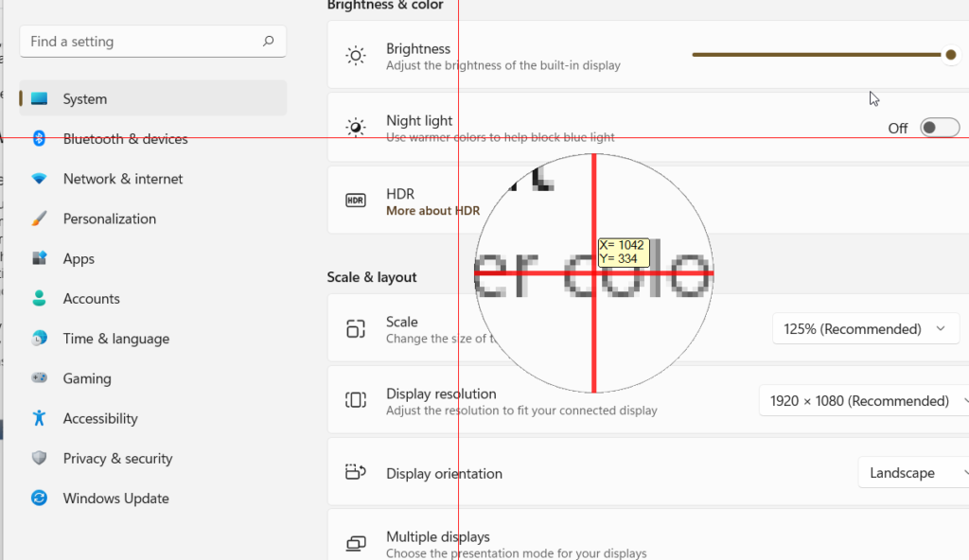Click the Personalization paintbrush icon
The height and width of the screenshot is (560, 969).
pos(39,219)
